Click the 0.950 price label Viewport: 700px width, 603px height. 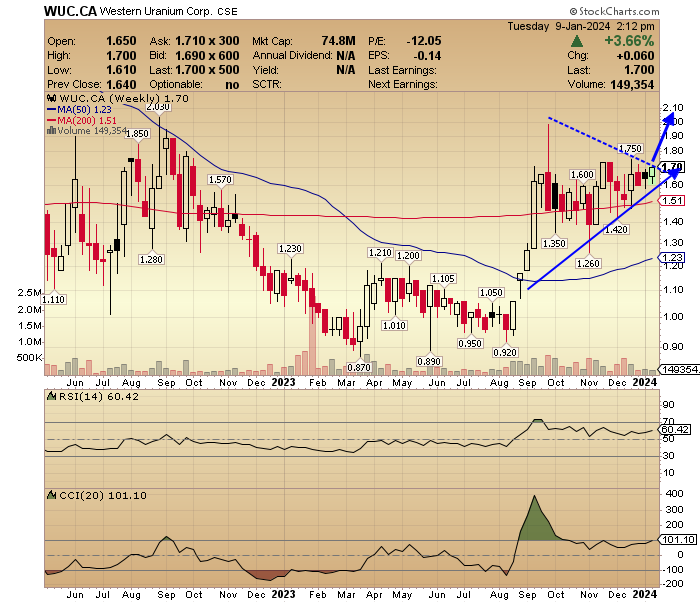point(470,343)
